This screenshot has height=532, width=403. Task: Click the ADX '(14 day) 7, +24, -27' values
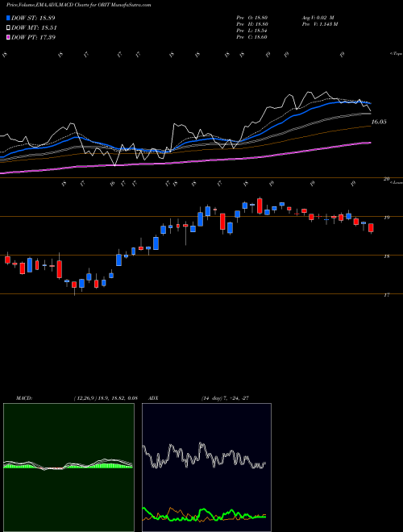click(x=226, y=398)
